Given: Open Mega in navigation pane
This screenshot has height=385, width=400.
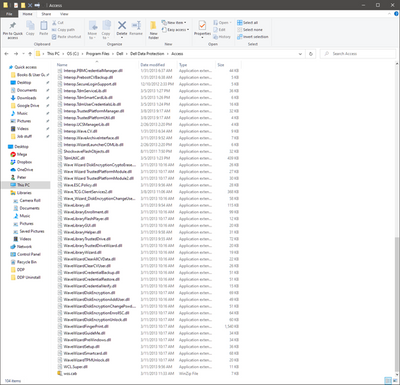Looking at the screenshot, I should (19, 154).
